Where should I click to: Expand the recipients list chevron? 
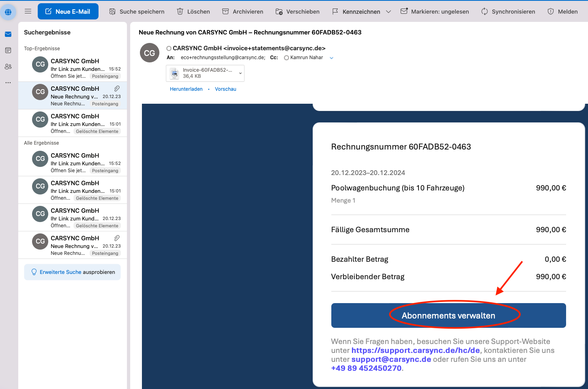tap(331, 58)
